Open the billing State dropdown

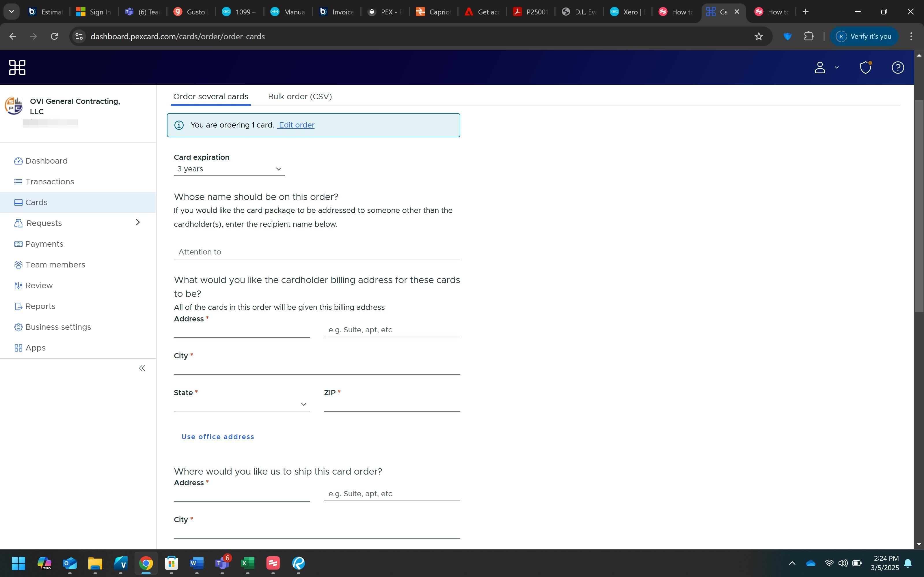coord(241,404)
